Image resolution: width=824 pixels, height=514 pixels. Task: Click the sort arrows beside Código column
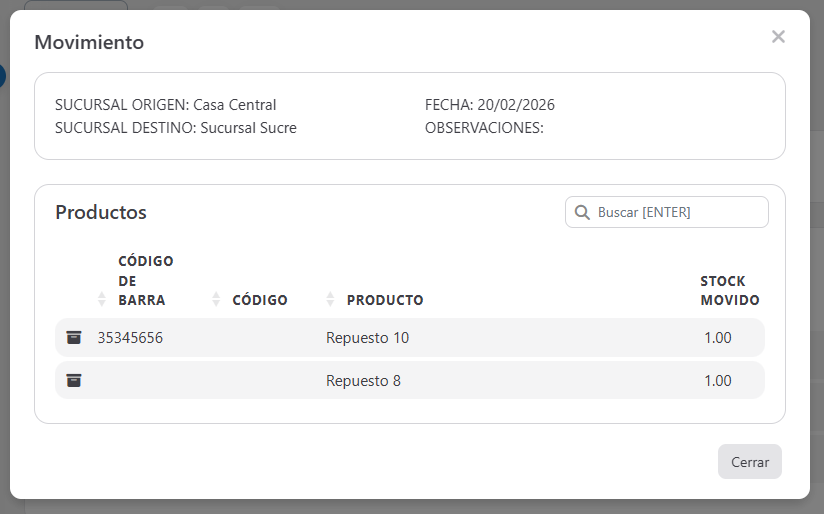[x=217, y=299]
